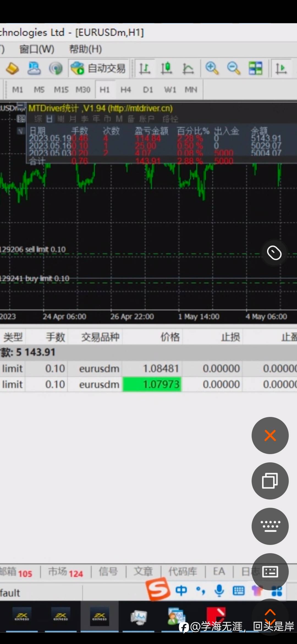
Task: Select the line chart icon
Action: coord(188,68)
